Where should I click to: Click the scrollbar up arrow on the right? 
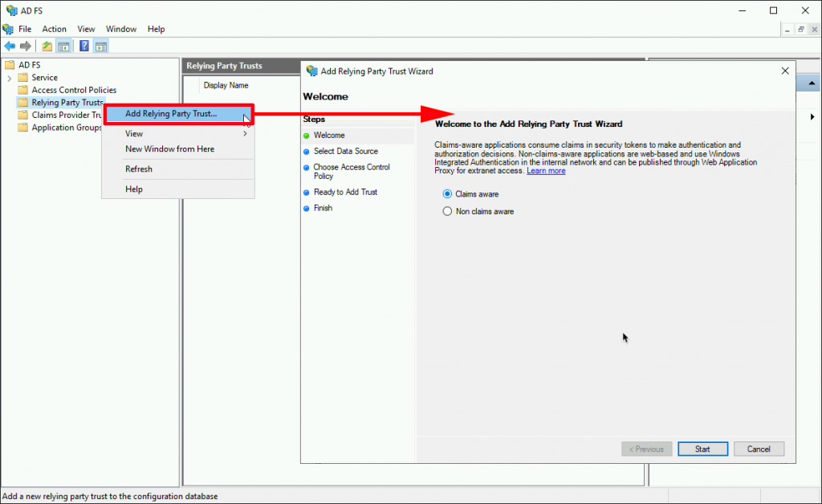point(811,82)
